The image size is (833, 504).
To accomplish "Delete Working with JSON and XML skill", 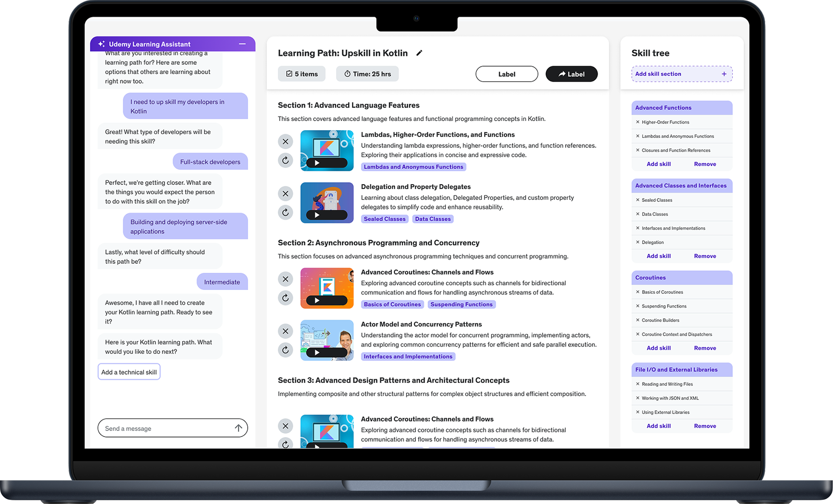I will pyautogui.click(x=638, y=398).
